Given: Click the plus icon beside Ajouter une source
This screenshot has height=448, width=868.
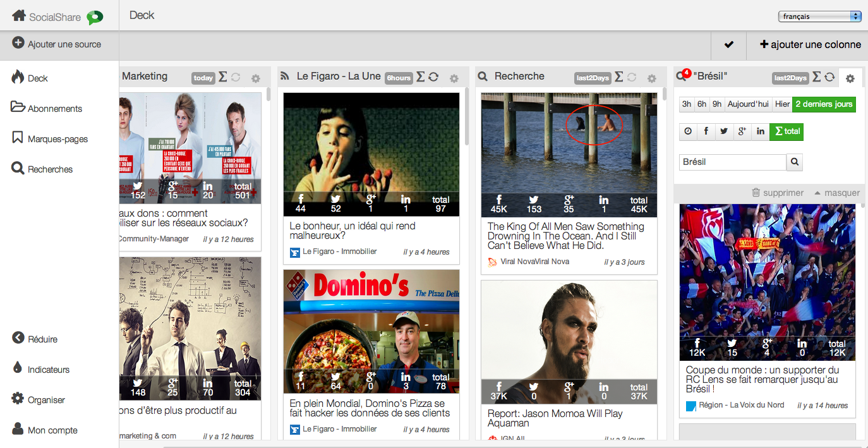Looking at the screenshot, I should pyautogui.click(x=18, y=44).
